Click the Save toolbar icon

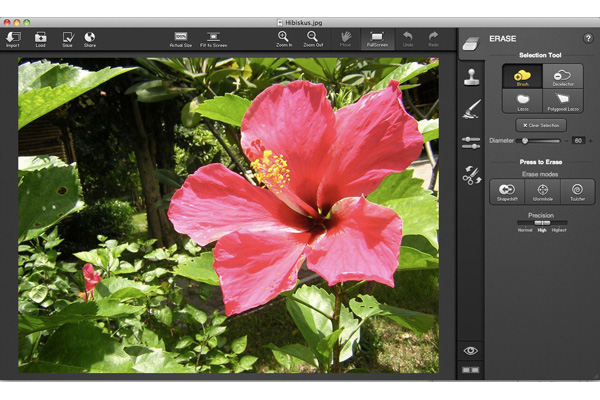(x=67, y=38)
